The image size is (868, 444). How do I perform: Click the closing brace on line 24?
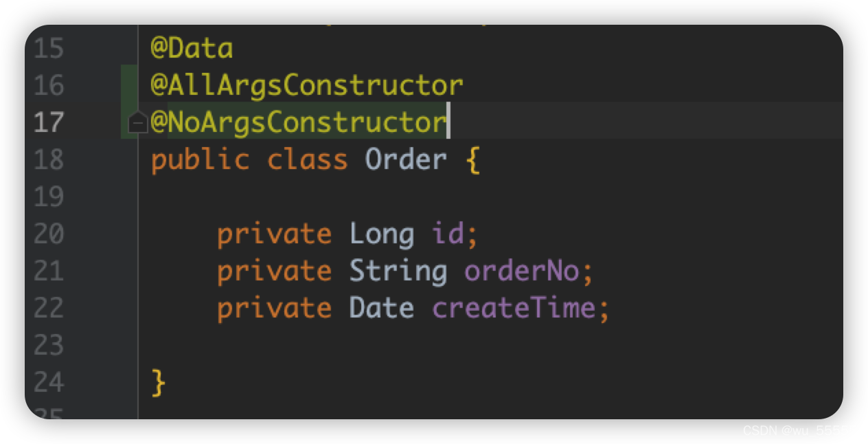[158, 383]
